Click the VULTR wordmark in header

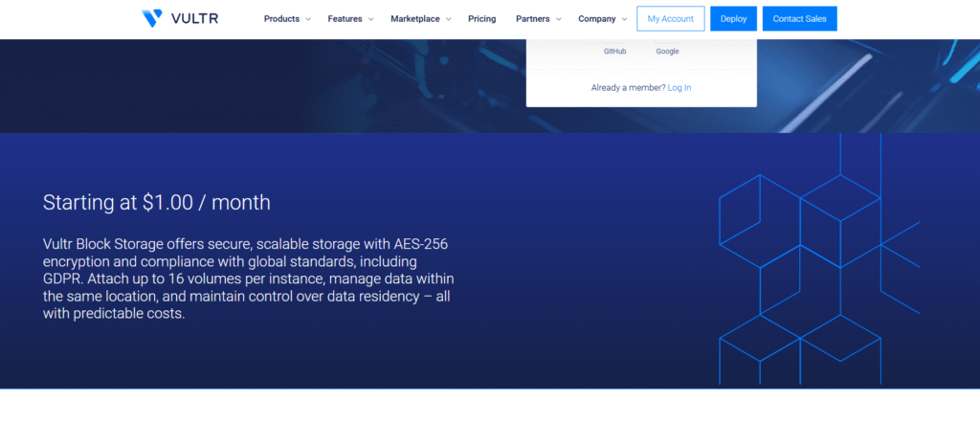[x=195, y=18]
